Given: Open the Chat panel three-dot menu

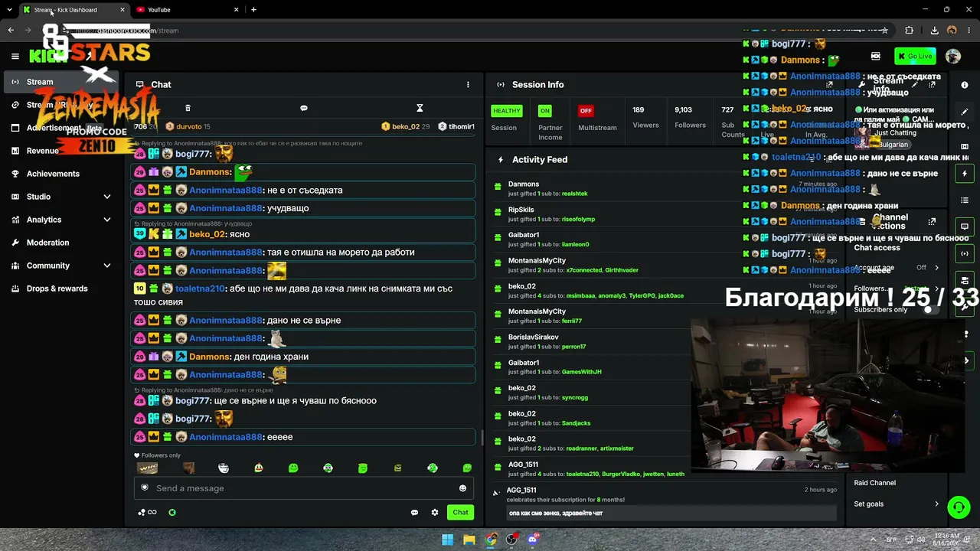Looking at the screenshot, I should click(x=468, y=85).
